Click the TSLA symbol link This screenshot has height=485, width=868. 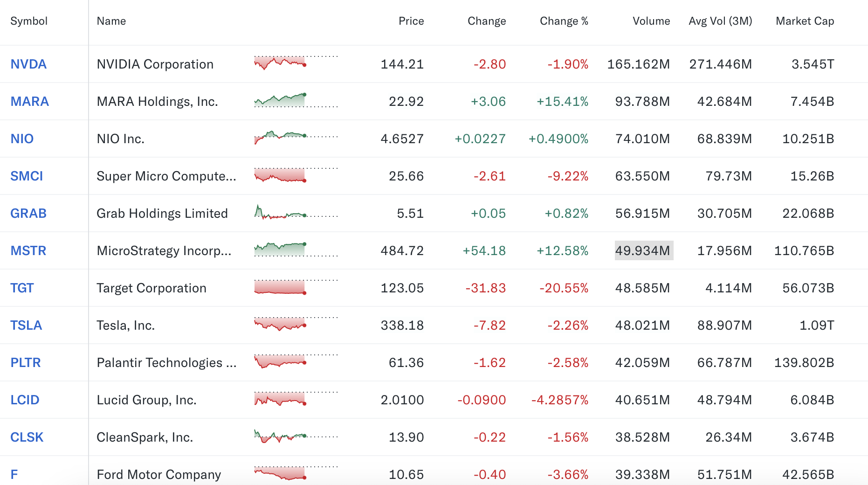[x=26, y=326]
